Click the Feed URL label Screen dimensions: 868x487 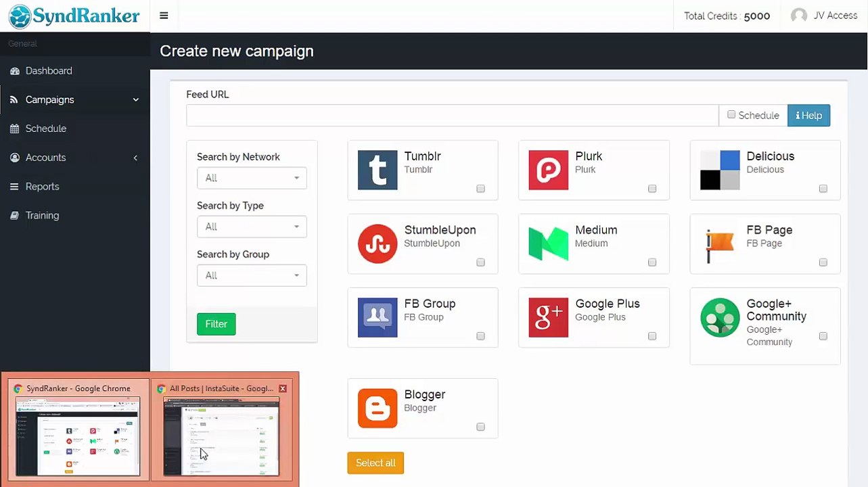tap(208, 95)
